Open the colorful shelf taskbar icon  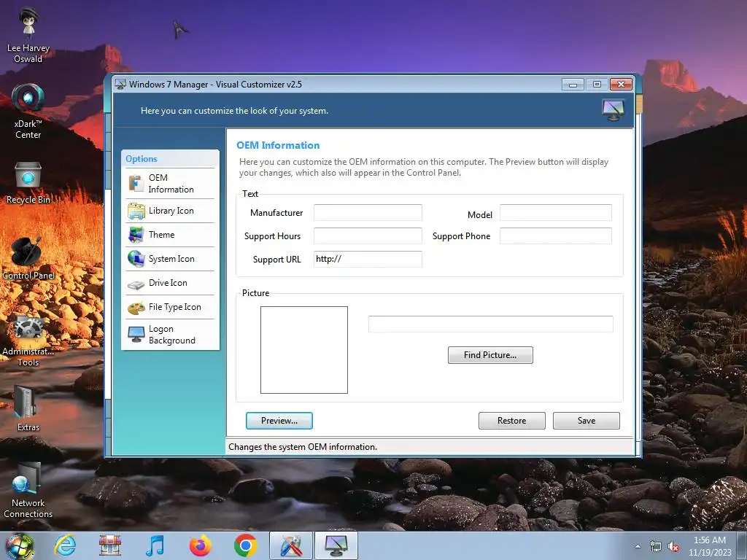tap(110, 545)
